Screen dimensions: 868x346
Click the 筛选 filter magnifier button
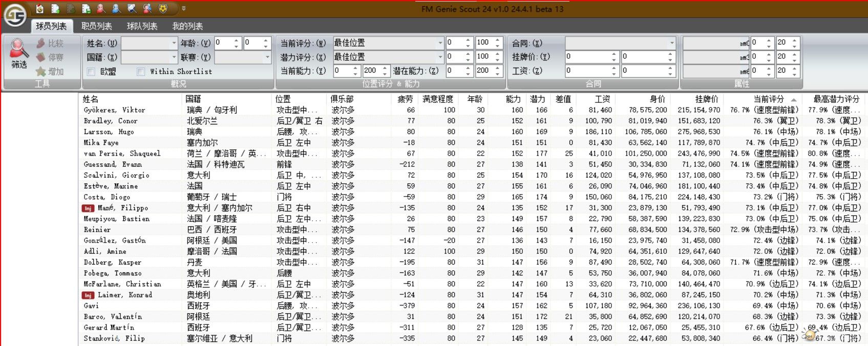(19, 54)
